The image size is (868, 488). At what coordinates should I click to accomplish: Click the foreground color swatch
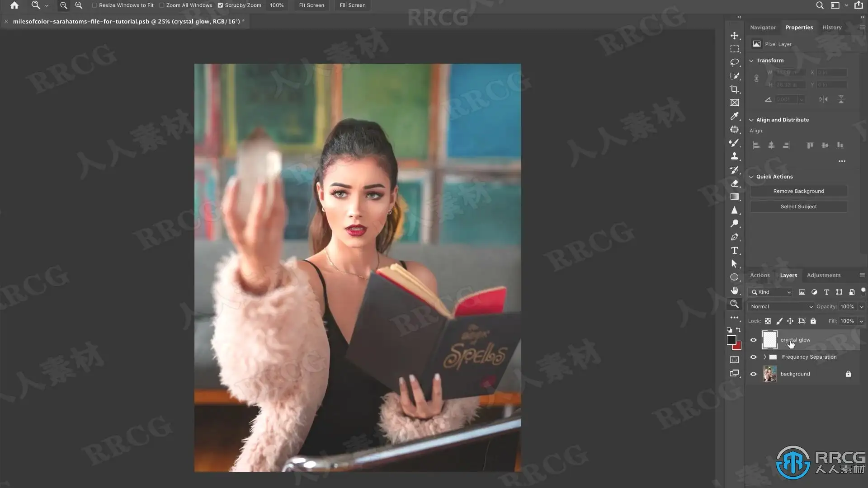coord(731,340)
